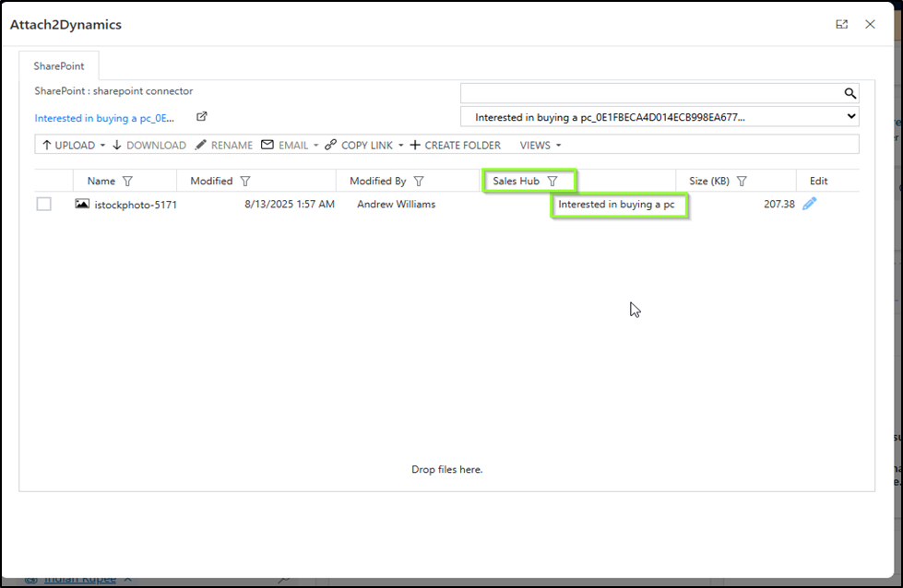Click Create Folder in toolbar
The image size is (903, 588).
tap(455, 146)
